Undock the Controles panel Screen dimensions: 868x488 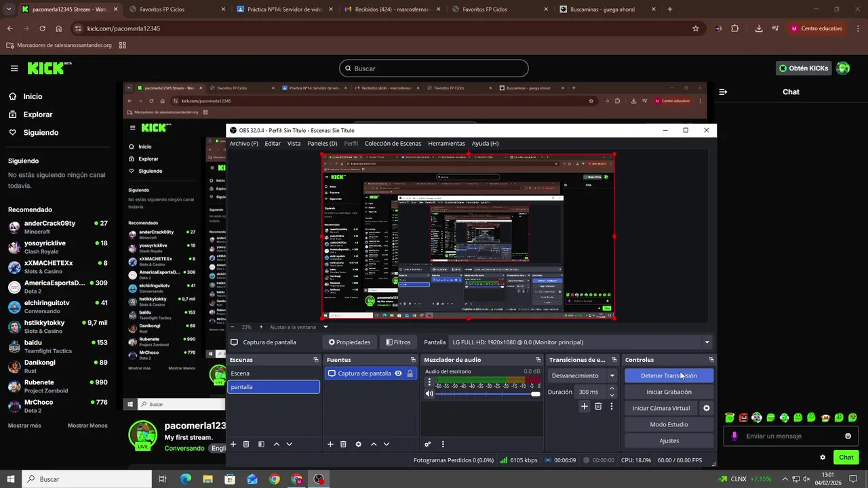coord(711,360)
